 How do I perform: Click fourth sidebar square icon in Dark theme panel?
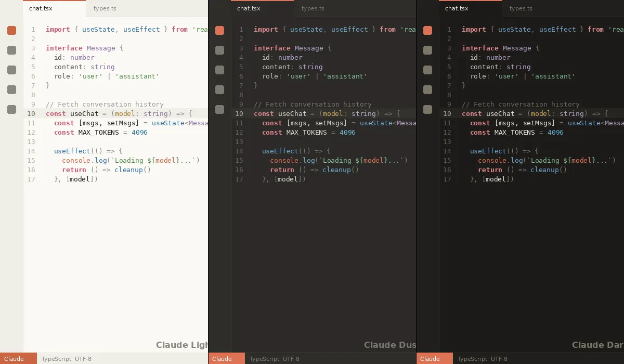427,90
